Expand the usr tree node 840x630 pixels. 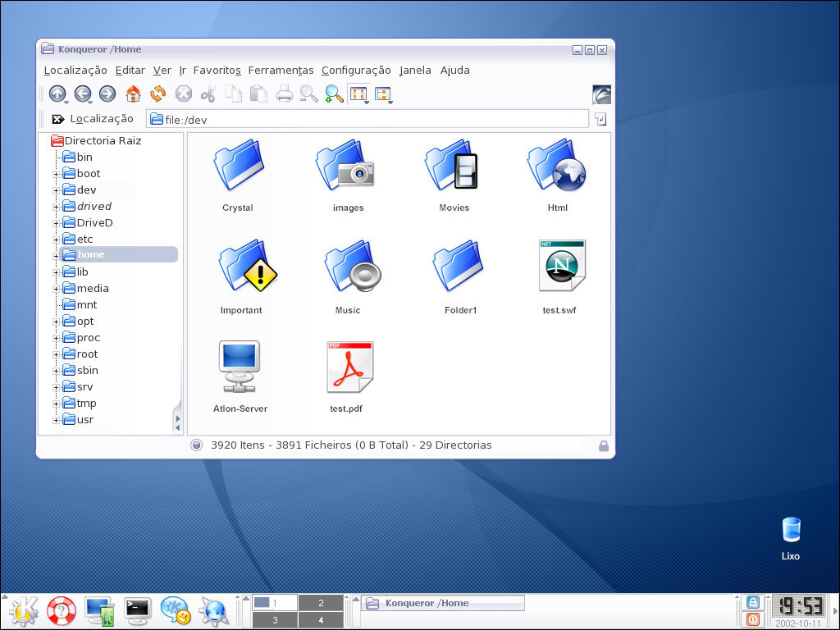coord(56,421)
